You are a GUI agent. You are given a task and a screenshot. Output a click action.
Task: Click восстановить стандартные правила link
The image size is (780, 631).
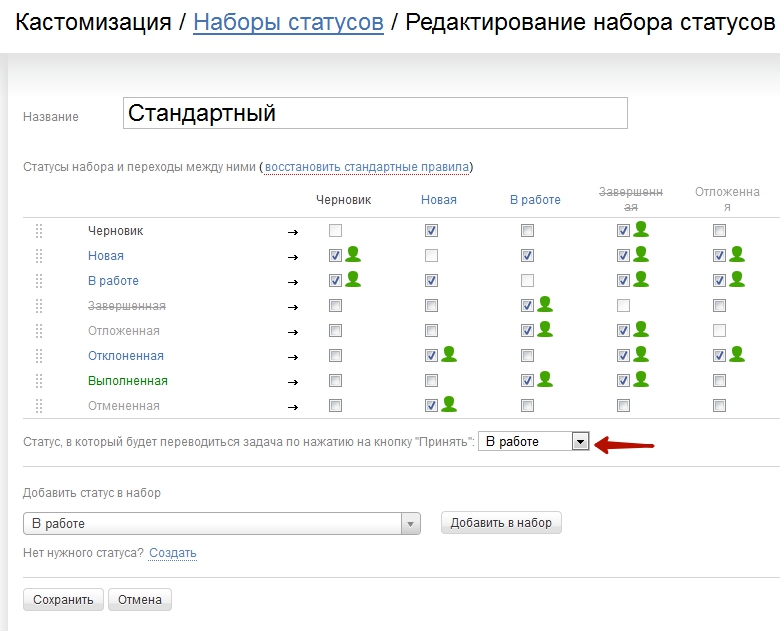(x=366, y=167)
